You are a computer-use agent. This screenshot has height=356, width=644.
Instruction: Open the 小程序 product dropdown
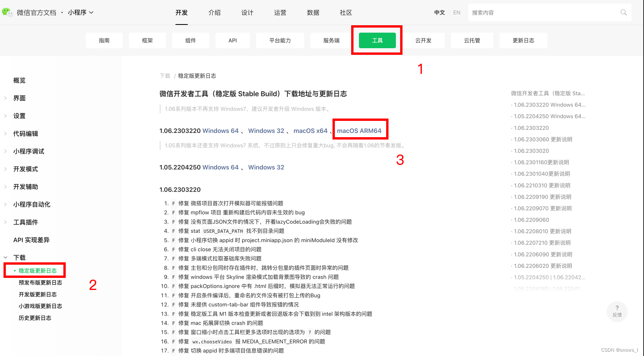tap(81, 12)
